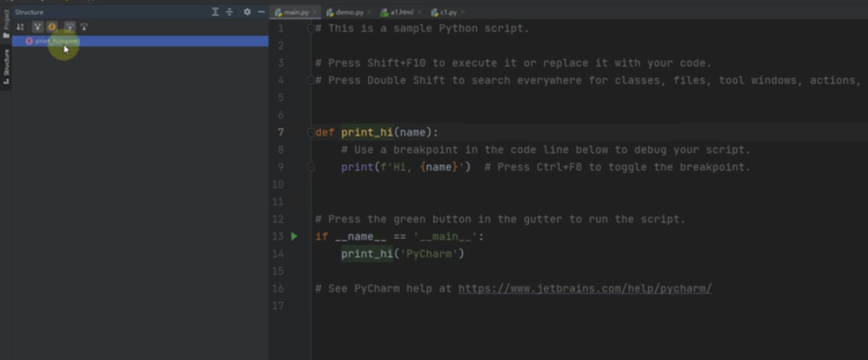Run script using green gutter arrow
The width and height of the screenshot is (868, 360).
coord(294,236)
